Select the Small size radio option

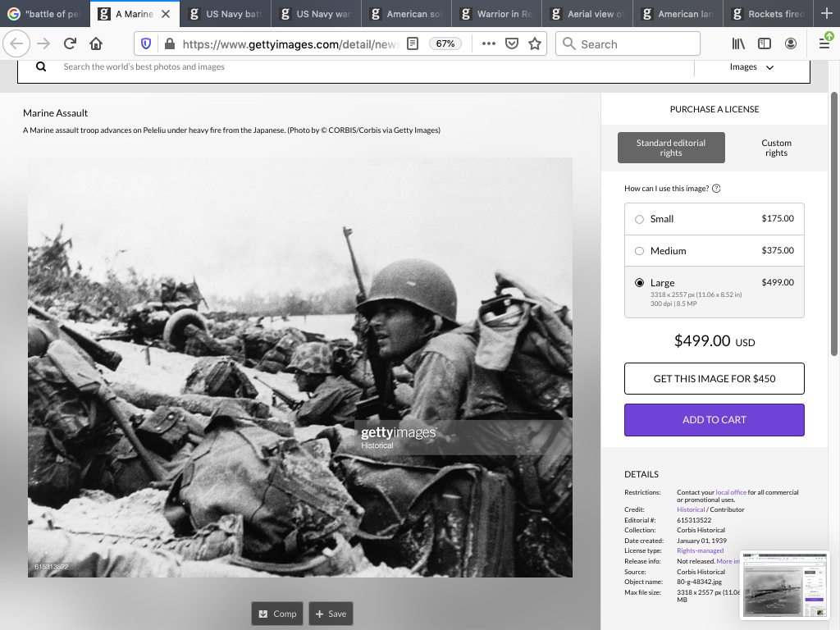pyautogui.click(x=640, y=219)
